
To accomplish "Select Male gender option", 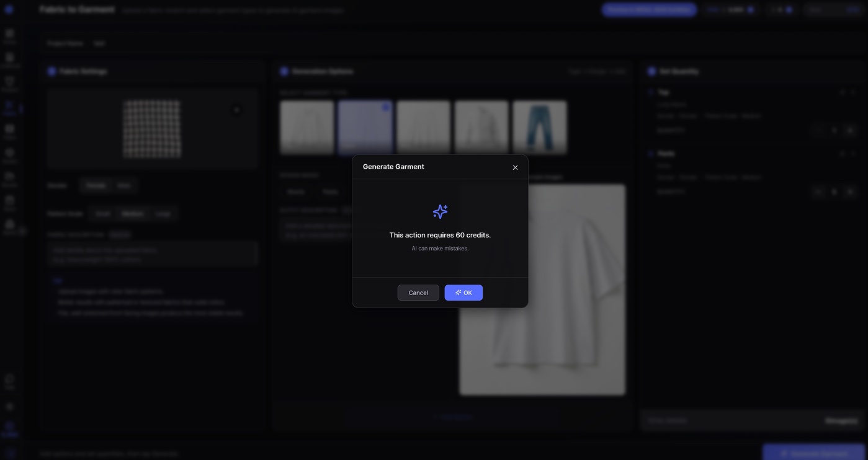I will click(124, 185).
